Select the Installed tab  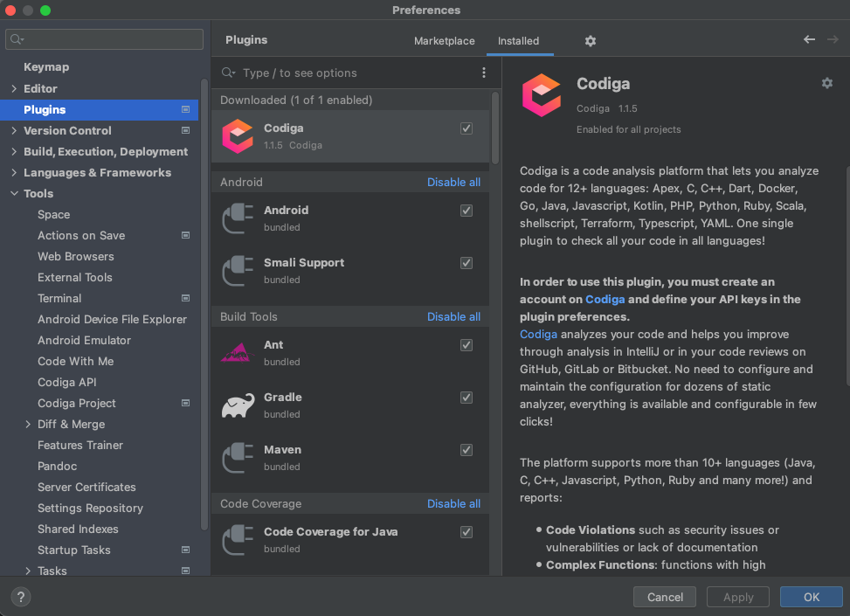[x=519, y=41]
